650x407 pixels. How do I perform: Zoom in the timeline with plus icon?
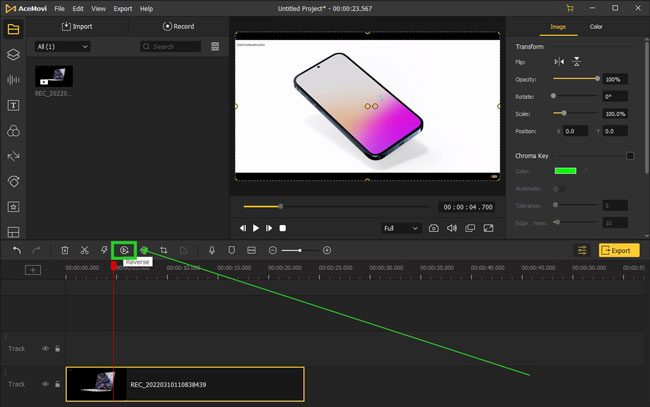pyautogui.click(x=327, y=250)
